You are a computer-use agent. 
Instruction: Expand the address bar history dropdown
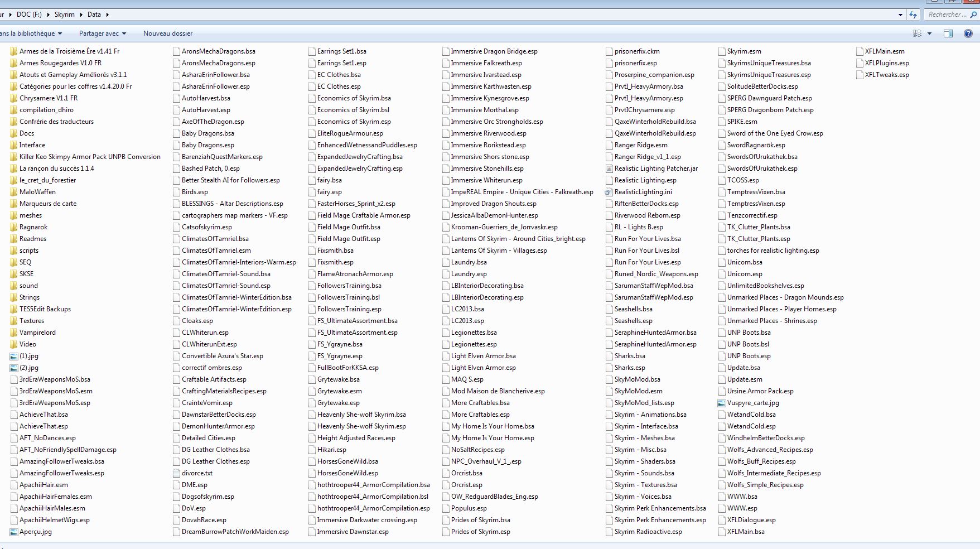point(900,15)
